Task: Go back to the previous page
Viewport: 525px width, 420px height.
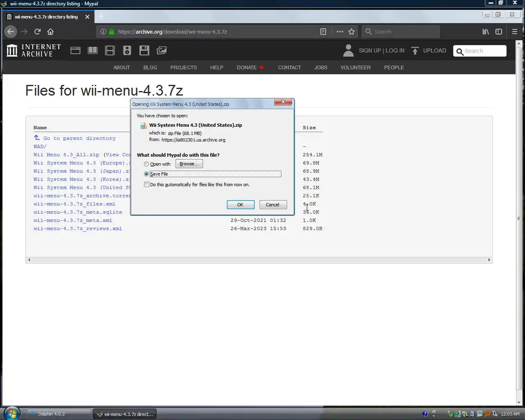Action: (11, 32)
